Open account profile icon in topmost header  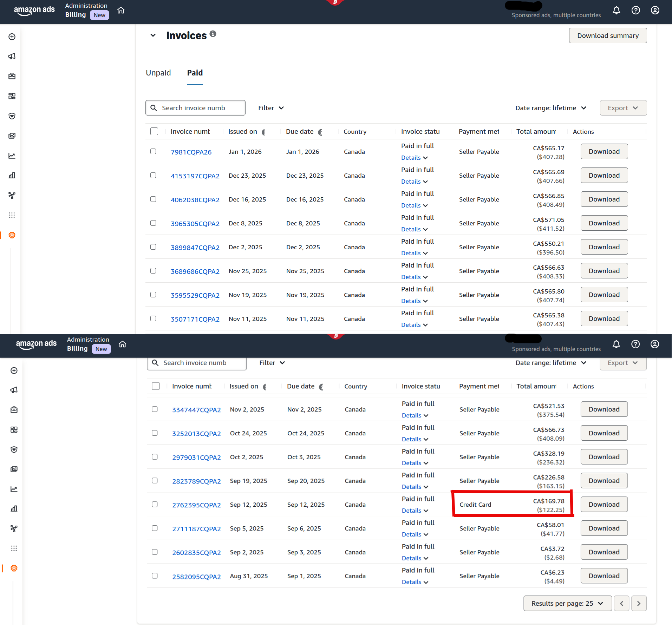(x=655, y=10)
